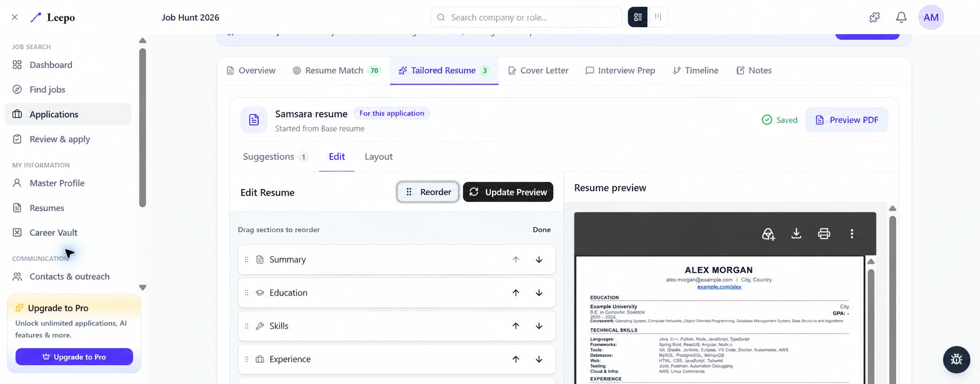Select Applications in the sidebar
980x384 pixels.
pyautogui.click(x=68, y=114)
